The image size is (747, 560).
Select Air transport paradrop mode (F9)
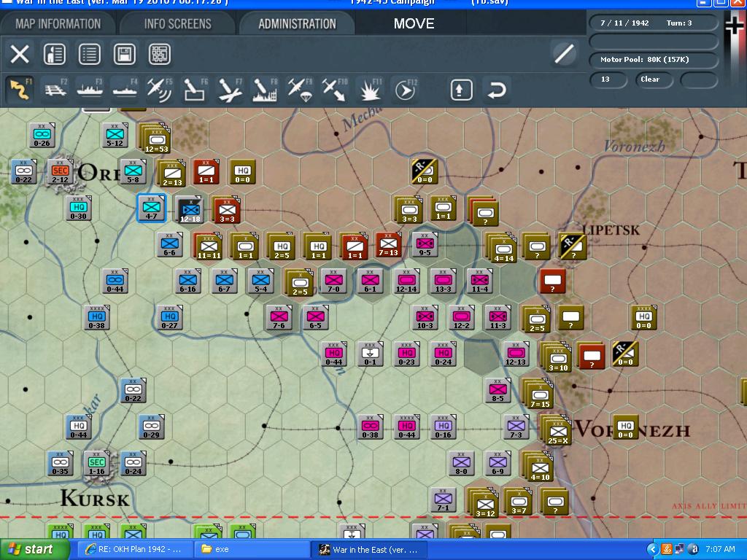coord(300,90)
